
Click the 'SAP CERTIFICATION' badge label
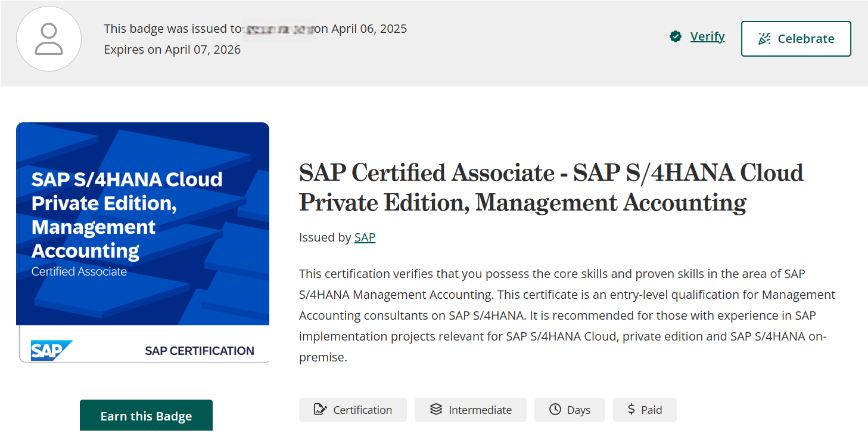200,351
